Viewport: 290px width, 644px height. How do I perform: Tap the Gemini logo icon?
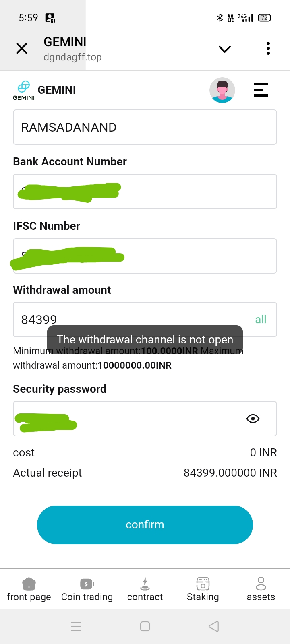pyautogui.click(x=24, y=90)
